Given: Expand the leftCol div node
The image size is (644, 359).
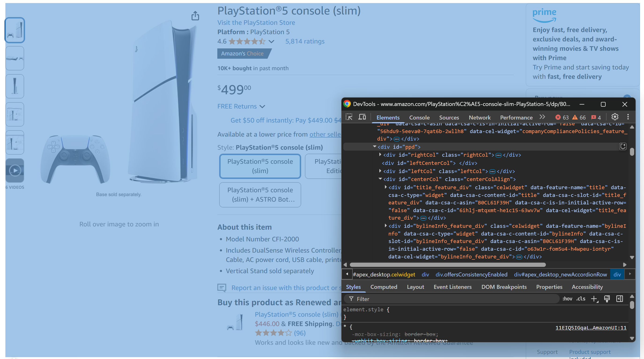Looking at the screenshot, I should pos(380,171).
